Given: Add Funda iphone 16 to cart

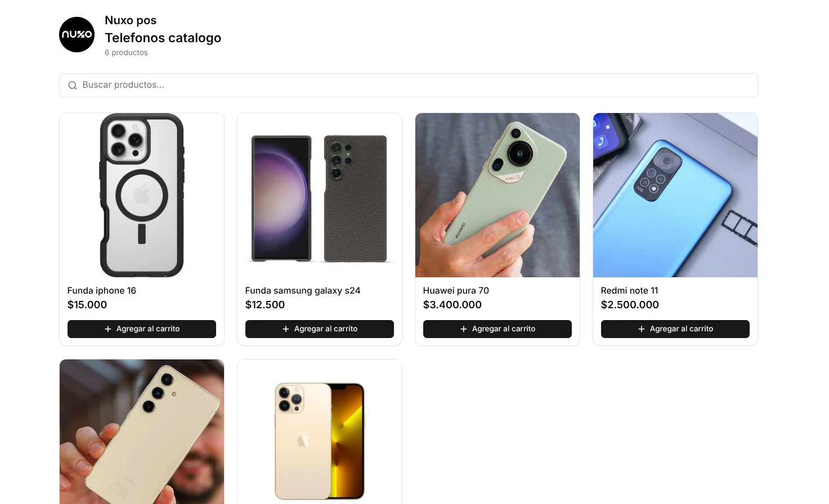Looking at the screenshot, I should pyautogui.click(x=142, y=329).
